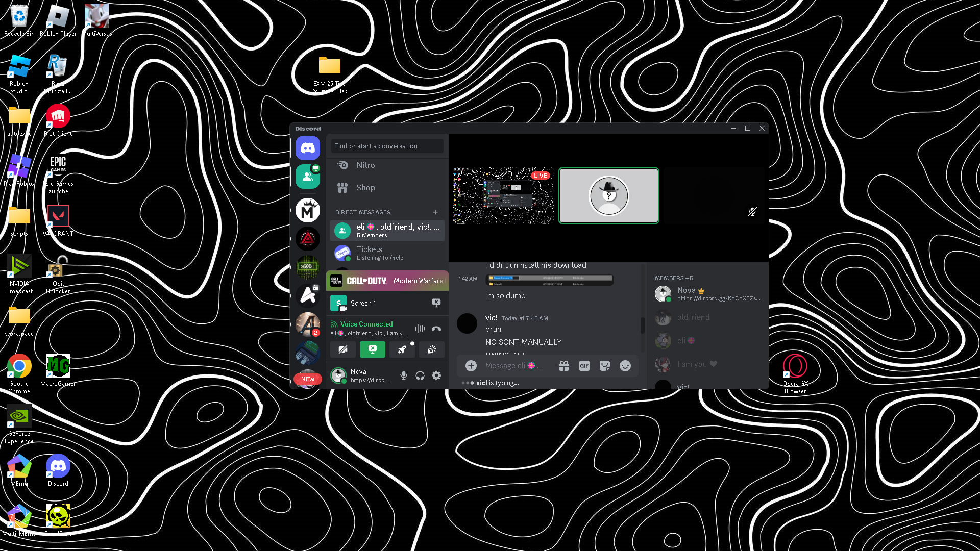Open attachment menu plus button

(471, 366)
